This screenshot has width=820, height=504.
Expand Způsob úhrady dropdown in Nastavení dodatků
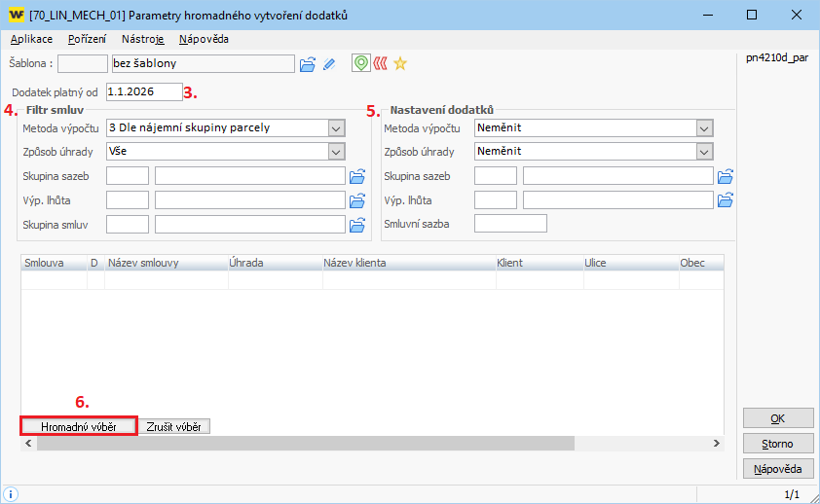coord(704,152)
